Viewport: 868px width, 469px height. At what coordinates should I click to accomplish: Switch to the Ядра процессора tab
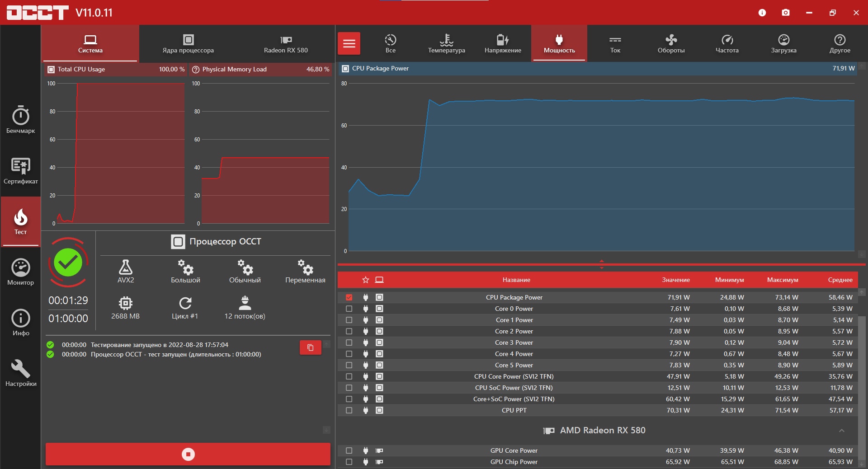[188, 43]
